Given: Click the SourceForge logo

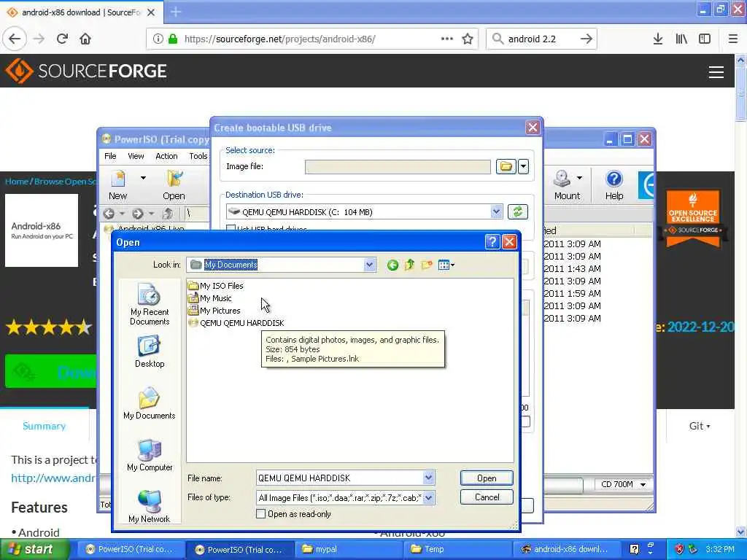Looking at the screenshot, I should click(x=86, y=71).
